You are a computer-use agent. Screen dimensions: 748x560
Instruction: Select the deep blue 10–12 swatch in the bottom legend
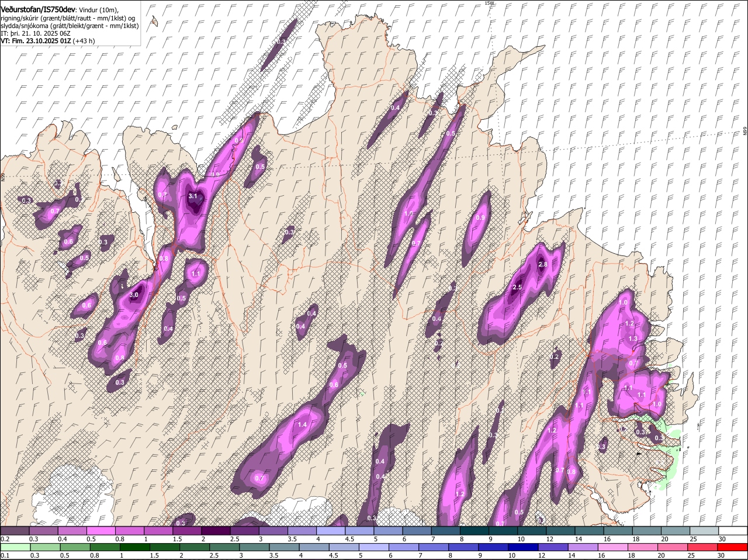[523, 547]
